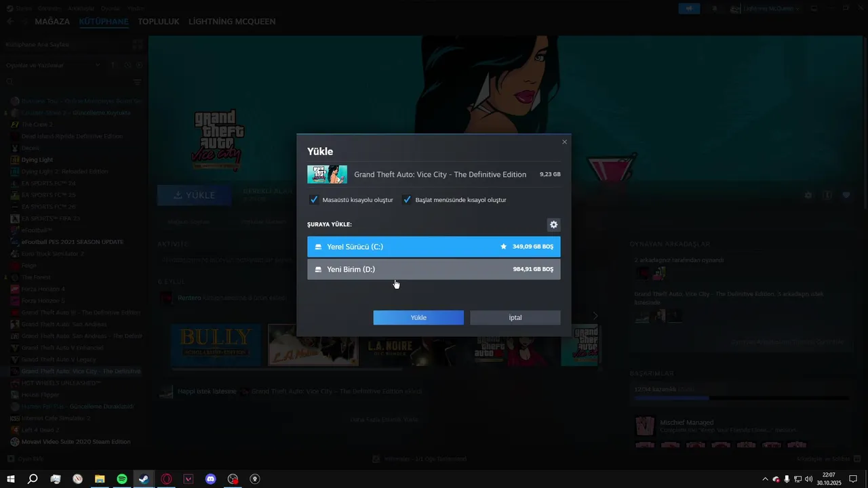Viewport: 868px width, 488px height.
Task: Select EA SPORTS FC 24 in the library
Action: point(48,183)
